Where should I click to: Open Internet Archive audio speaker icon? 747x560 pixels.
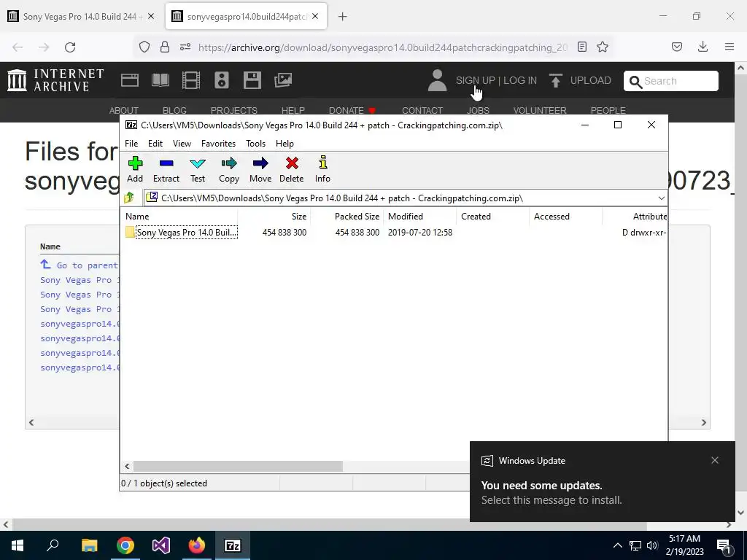(x=222, y=80)
